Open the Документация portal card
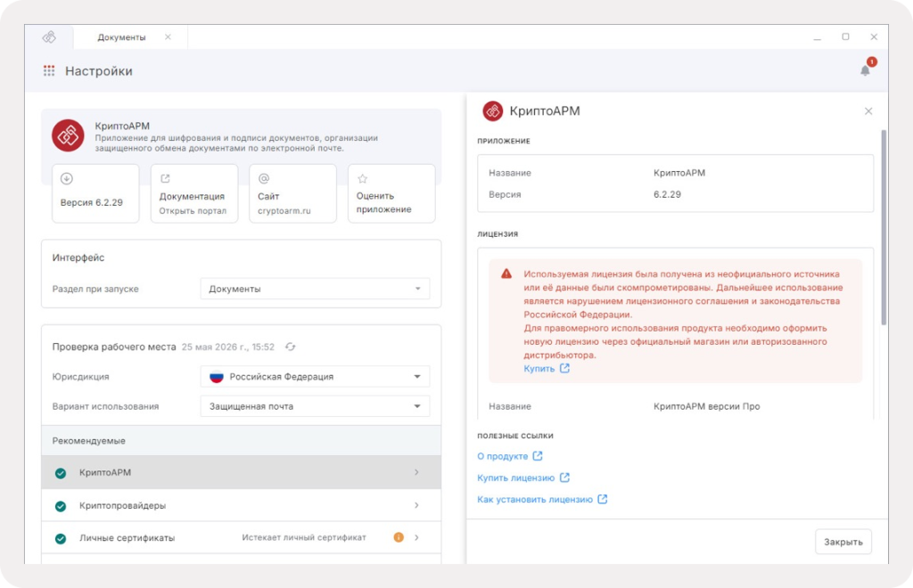 coord(193,193)
